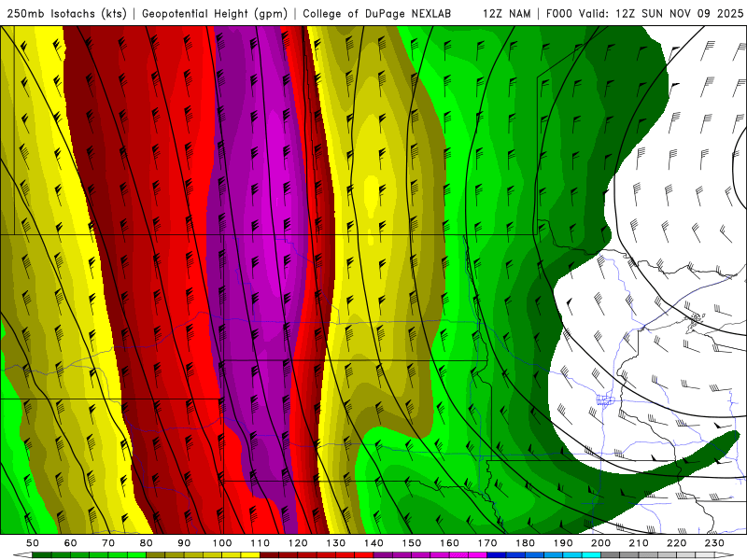Image resolution: width=747 pixels, height=560 pixels.
Task: Click the 110 knot color bar label
Action: click(x=260, y=543)
